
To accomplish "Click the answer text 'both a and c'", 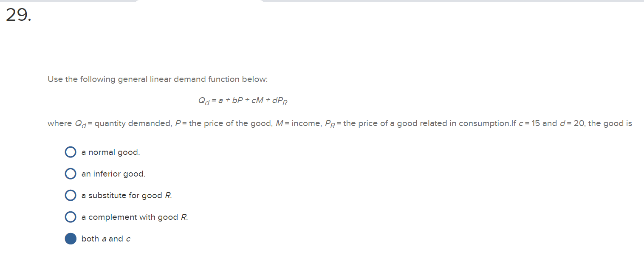I will point(105,239).
